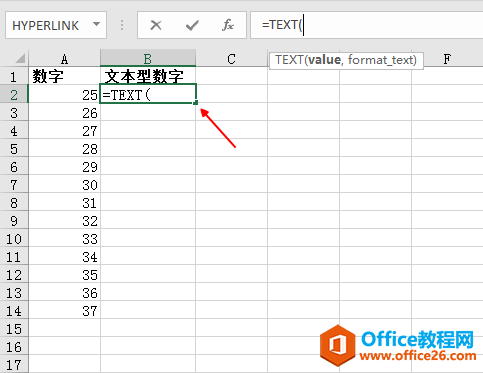Image resolution: width=483 pixels, height=373 pixels.
Task: Click cell with value 29
Action: click(64, 166)
